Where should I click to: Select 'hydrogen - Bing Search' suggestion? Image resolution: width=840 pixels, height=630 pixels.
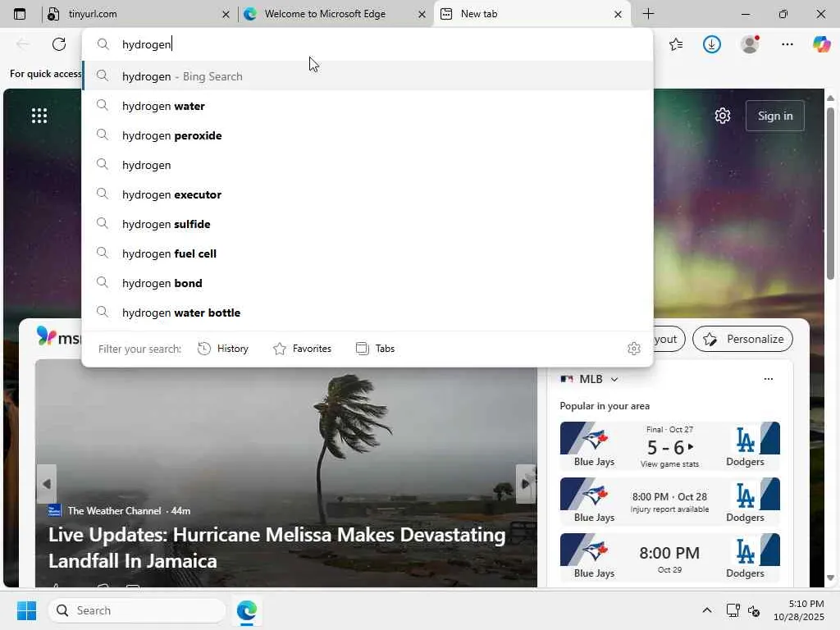[x=367, y=76]
